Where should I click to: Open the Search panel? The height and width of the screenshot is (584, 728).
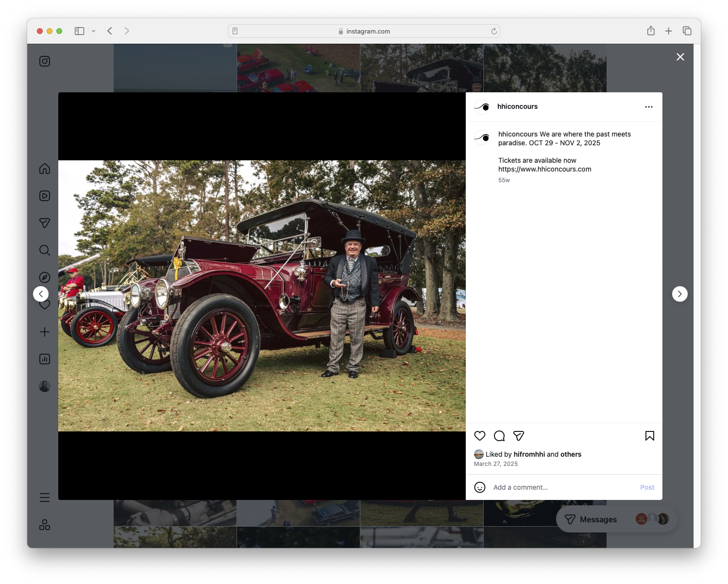[44, 250]
